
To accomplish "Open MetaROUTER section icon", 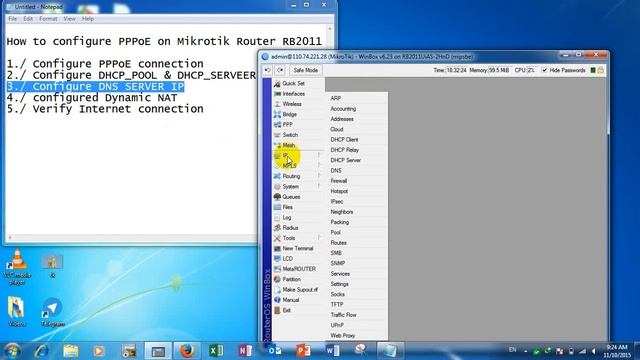I will pos(277,269).
